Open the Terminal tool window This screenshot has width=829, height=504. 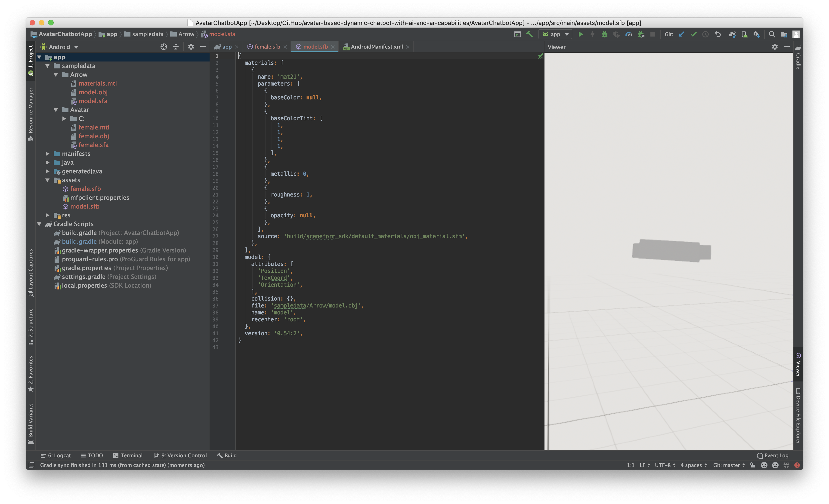pos(128,455)
